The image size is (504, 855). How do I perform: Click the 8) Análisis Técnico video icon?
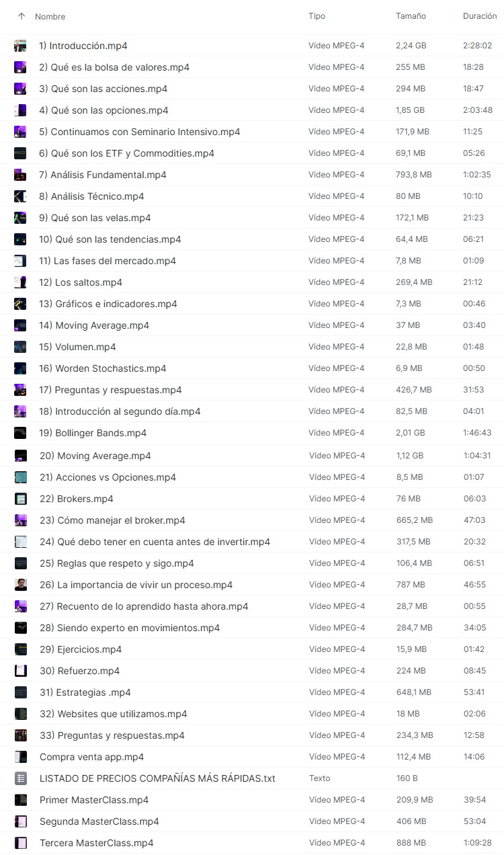(x=21, y=196)
